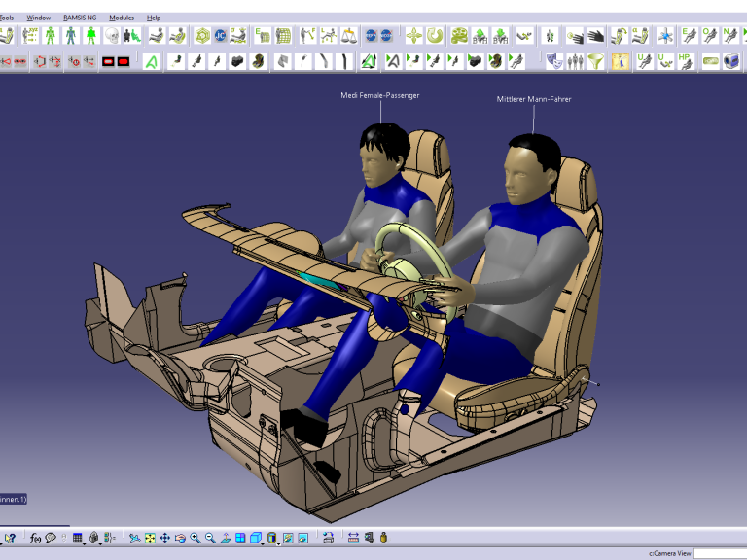Open the Modules menu
Image resolution: width=747 pixels, height=560 pixels.
pyautogui.click(x=122, y=17)
